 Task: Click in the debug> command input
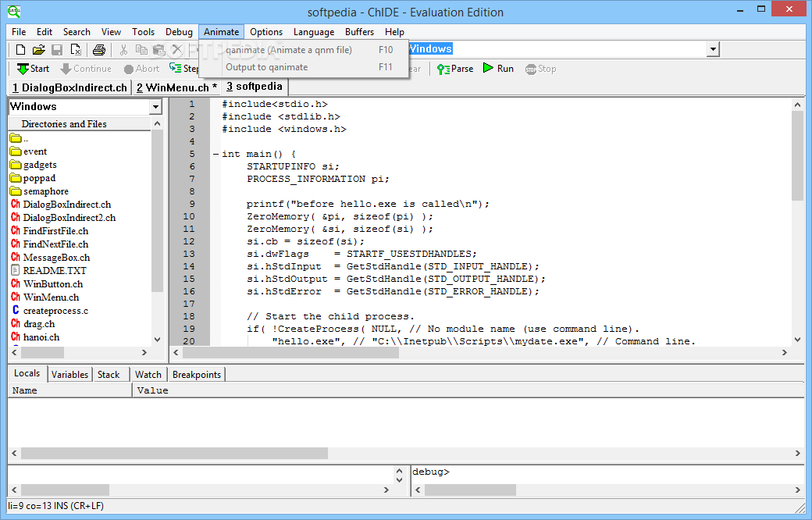pyautogui.click(x=607, y=472)
